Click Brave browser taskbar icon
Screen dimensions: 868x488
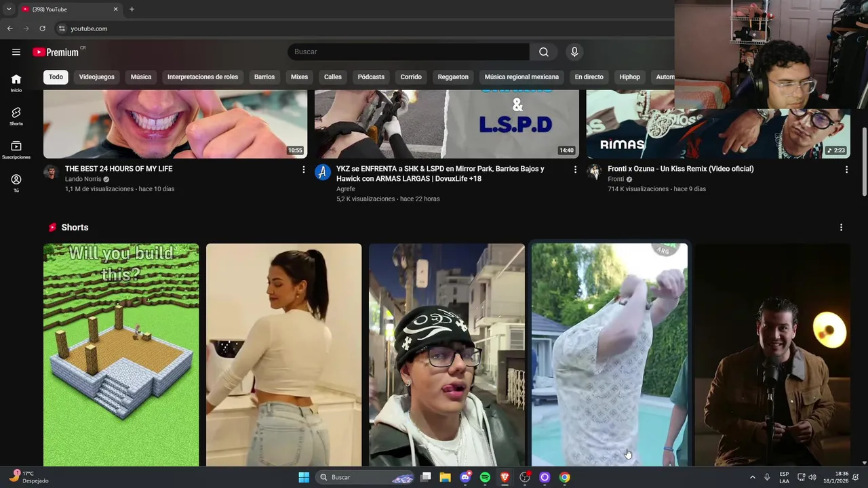coord(505,477)
